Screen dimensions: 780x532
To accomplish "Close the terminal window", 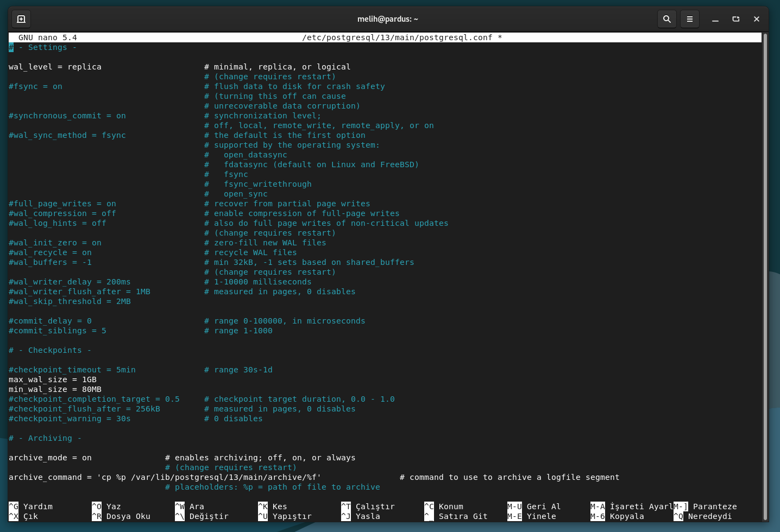I will coord(757,19).
